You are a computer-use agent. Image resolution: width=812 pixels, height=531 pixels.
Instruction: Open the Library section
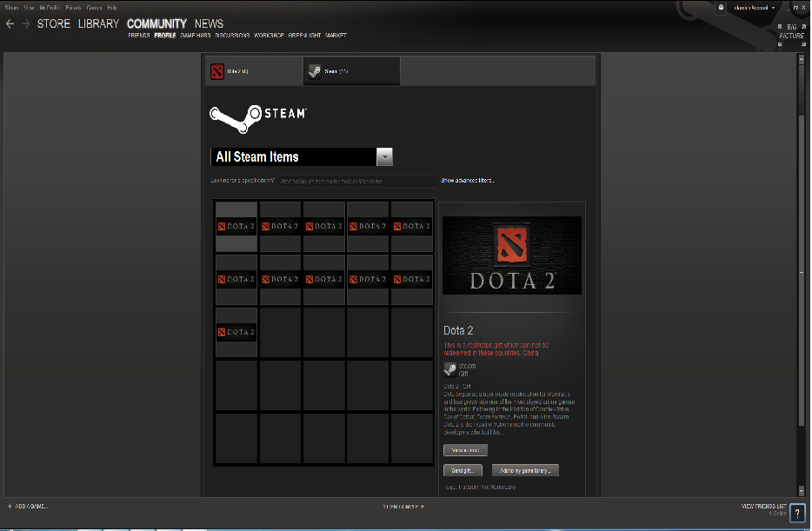[98, 24]
